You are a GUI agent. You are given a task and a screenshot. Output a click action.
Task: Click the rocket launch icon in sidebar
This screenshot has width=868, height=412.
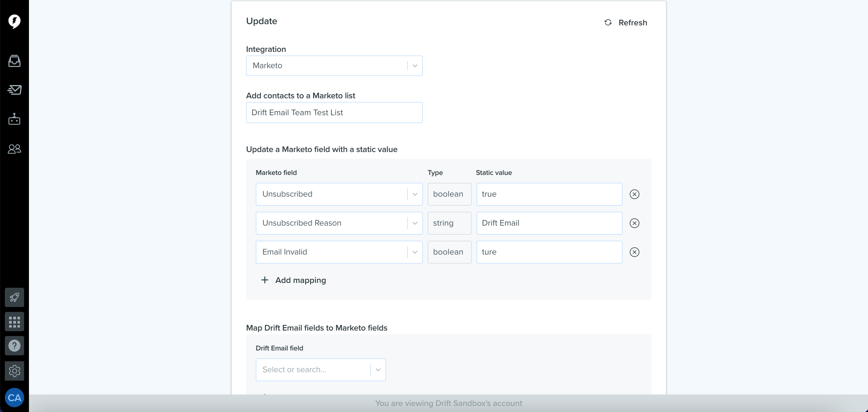(14, 297)
